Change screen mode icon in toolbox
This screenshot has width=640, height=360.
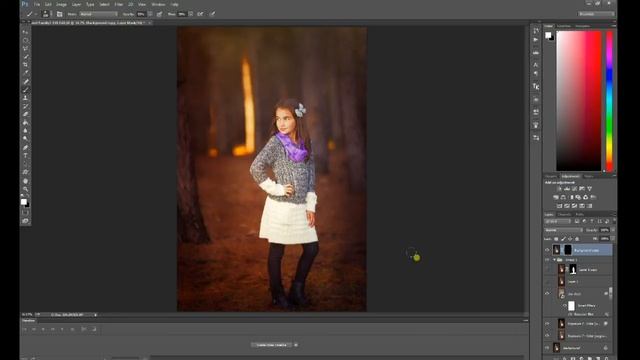(x=25, y=221)
